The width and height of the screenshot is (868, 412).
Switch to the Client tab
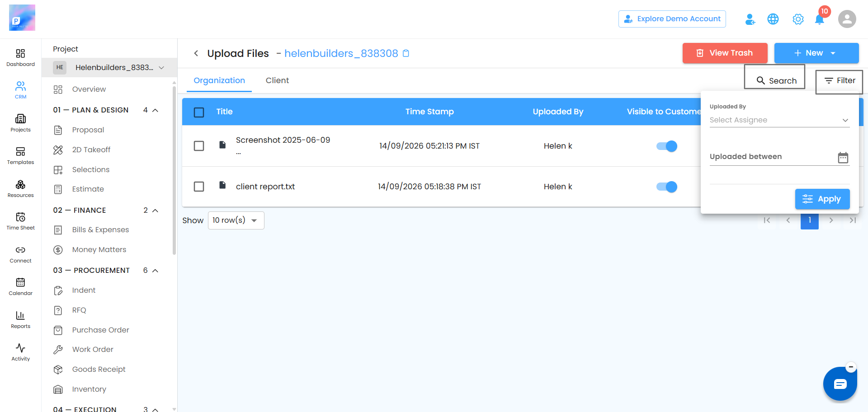[277, 80]
